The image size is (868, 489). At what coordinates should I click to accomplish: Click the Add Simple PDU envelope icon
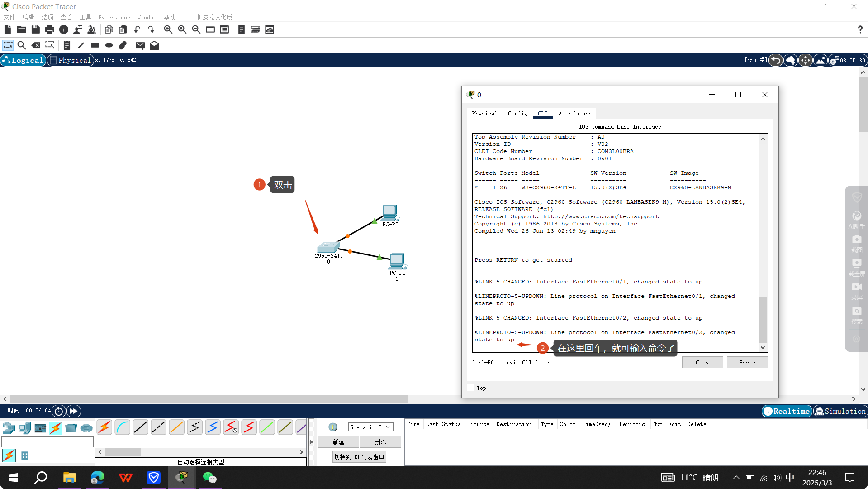point(140,45)
